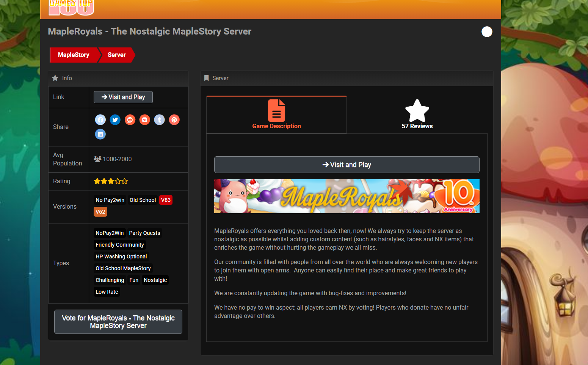The image size is (588, 365).
Task: Share the server on Tumblr
Action: pos(159,120)
